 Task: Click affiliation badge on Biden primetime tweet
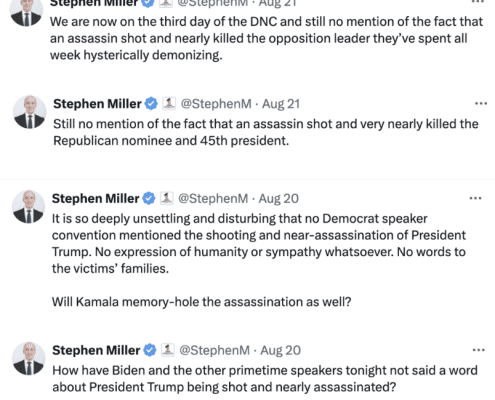[x=168, y=350]
